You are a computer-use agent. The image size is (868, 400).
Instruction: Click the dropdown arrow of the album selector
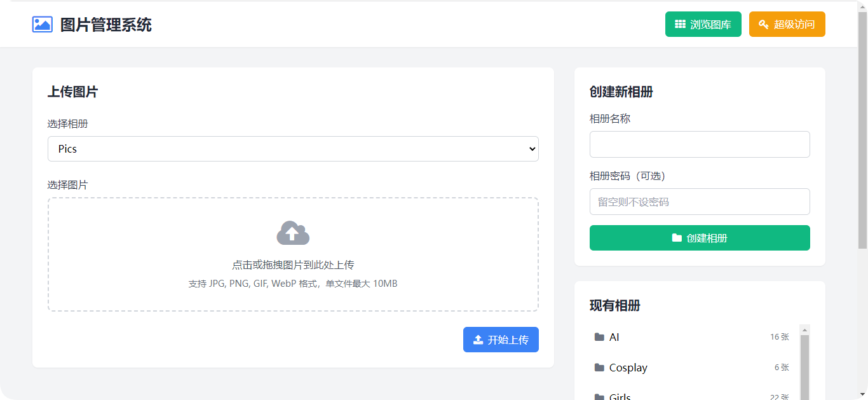click(x=531, y=148)
